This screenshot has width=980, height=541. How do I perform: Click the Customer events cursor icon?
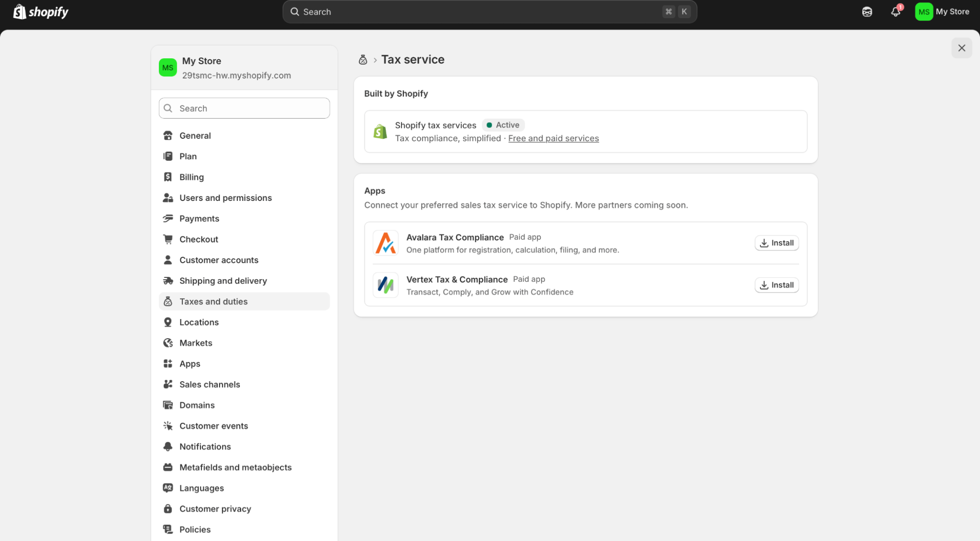click(x=168, y=426)
